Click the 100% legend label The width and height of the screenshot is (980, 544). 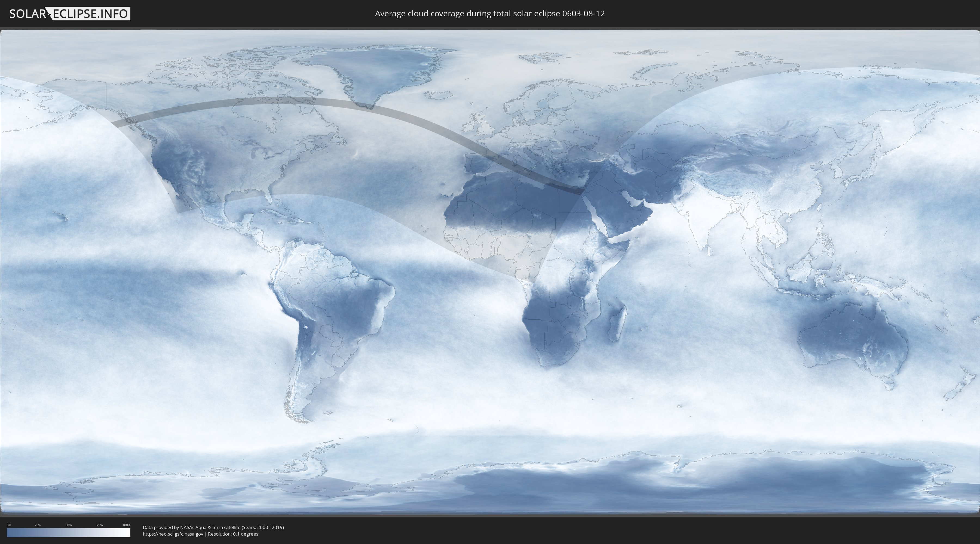(126, 525)
